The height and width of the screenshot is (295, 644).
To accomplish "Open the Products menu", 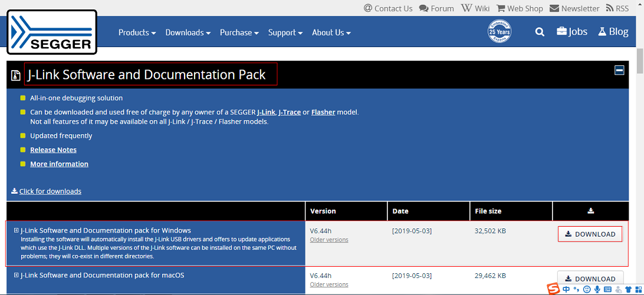I will tap(137, 32).
